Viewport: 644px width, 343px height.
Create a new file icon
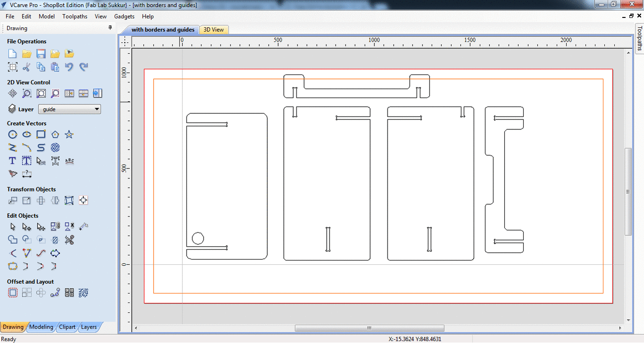[x=13, y=54]
